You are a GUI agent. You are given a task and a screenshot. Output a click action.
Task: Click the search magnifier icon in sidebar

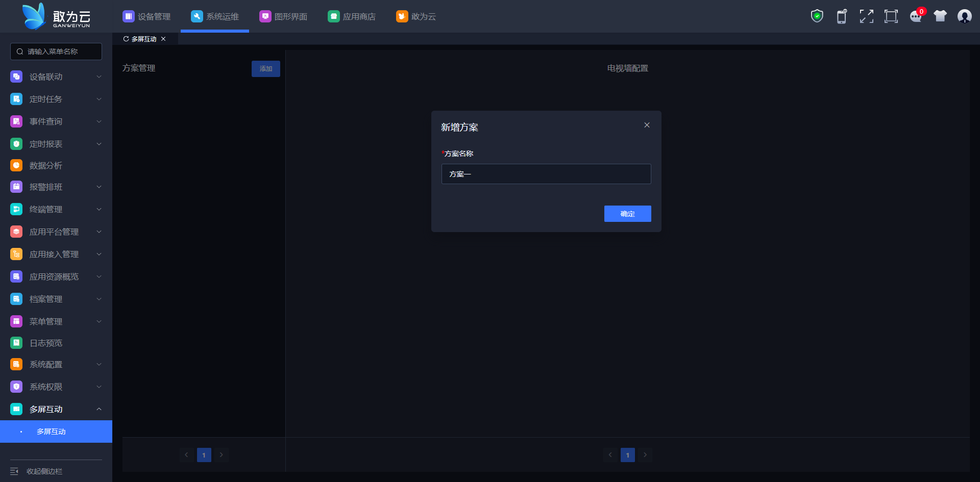[20, 52]
